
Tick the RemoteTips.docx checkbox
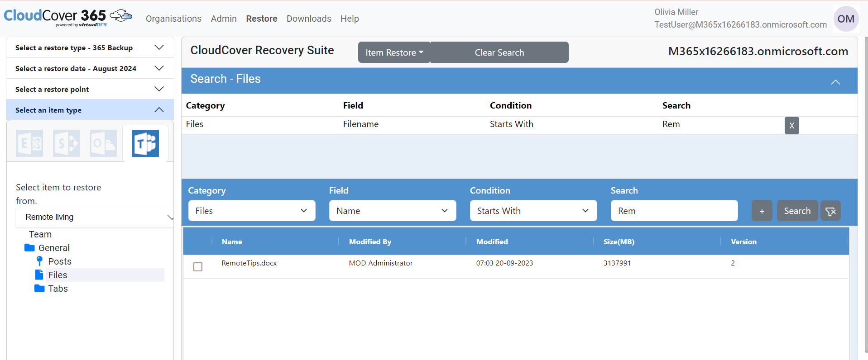(x=198, y=267)
